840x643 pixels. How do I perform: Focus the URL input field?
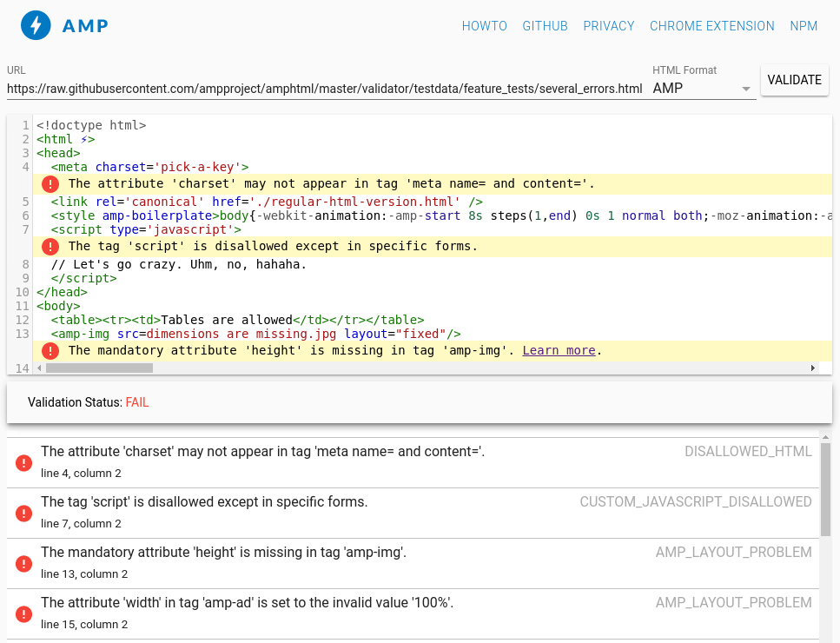[x=324, y=89]
